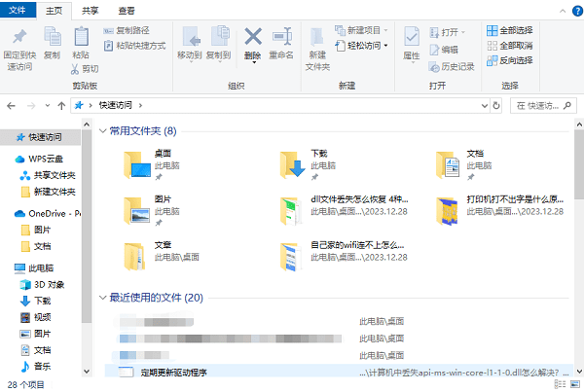Click 粘贴快捷方式 (Paste shortcut)
584x392 pixels.
135,46
